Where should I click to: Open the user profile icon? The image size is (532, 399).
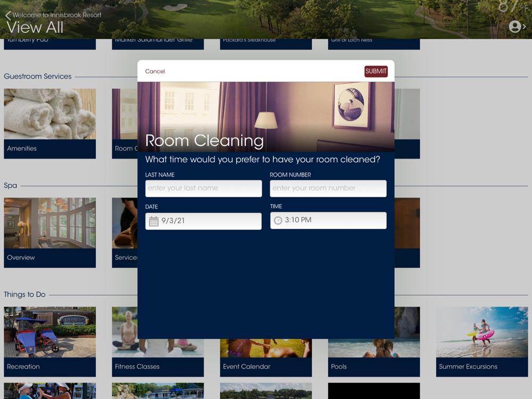tap(514, 27)
